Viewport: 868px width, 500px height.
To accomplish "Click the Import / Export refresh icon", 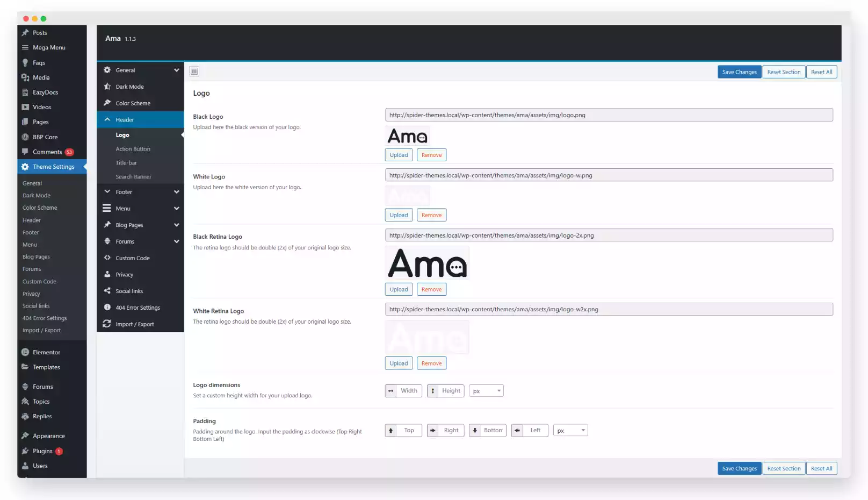I will tap(107, 324).
